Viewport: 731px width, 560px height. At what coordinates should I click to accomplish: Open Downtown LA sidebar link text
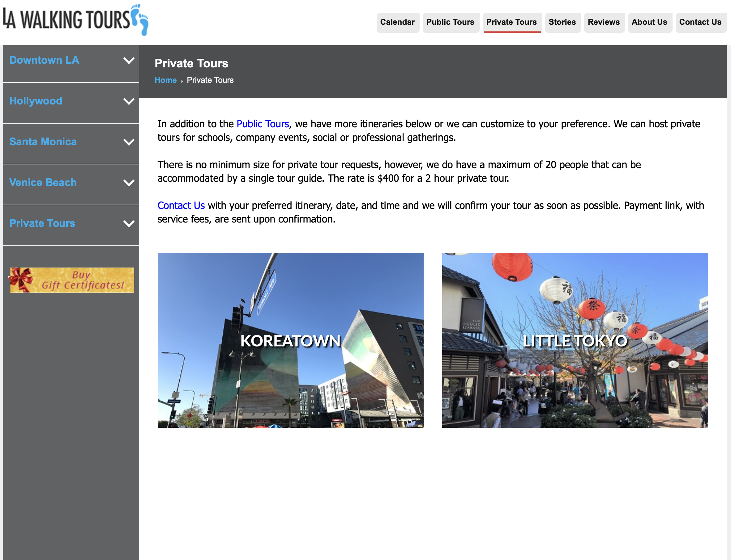[x=44, y=60]
